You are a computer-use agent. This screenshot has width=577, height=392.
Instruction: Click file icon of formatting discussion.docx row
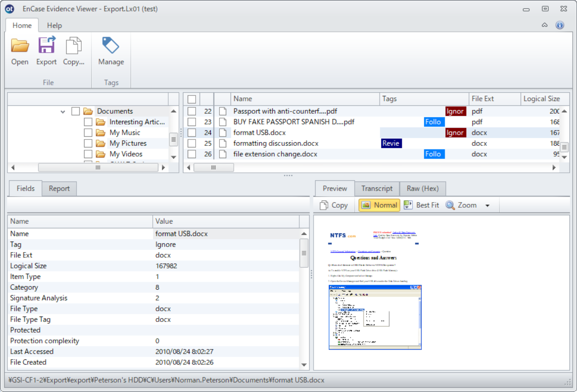click(x=223, y=143)
